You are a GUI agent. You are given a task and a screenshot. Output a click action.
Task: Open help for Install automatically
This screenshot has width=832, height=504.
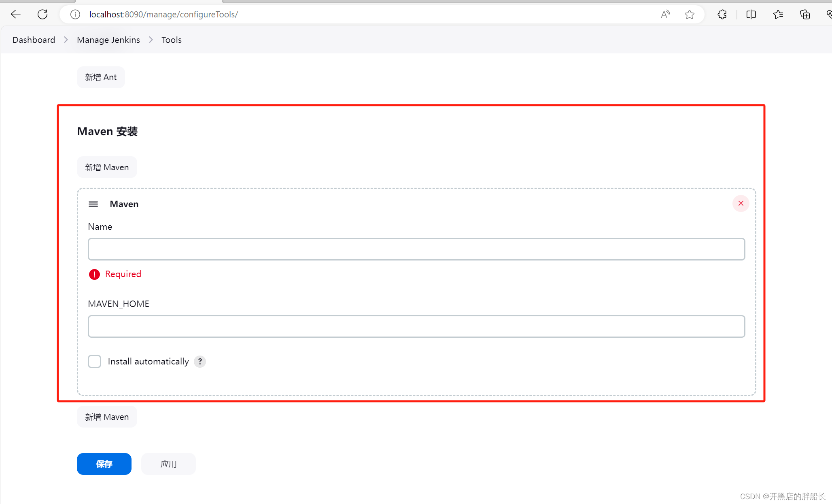pyautogui.click(x=200, y=361)
